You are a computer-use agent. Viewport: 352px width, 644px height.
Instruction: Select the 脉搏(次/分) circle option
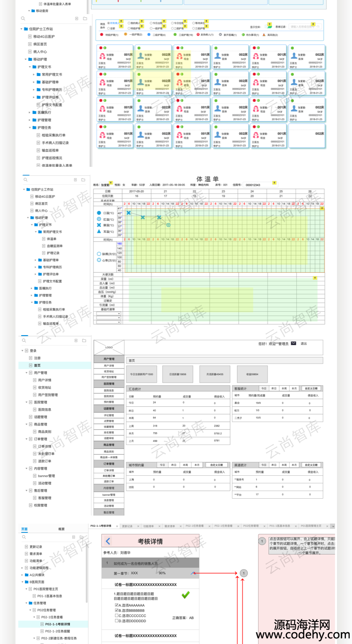99,254
